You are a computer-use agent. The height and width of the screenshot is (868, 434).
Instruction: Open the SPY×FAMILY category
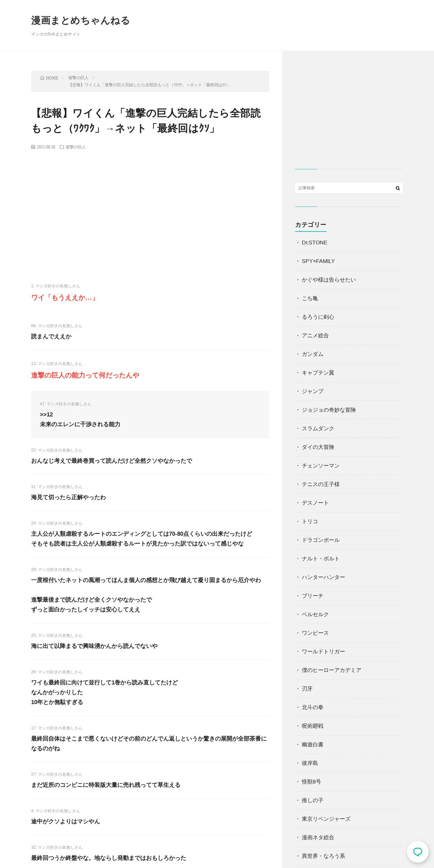click(318, 261)
